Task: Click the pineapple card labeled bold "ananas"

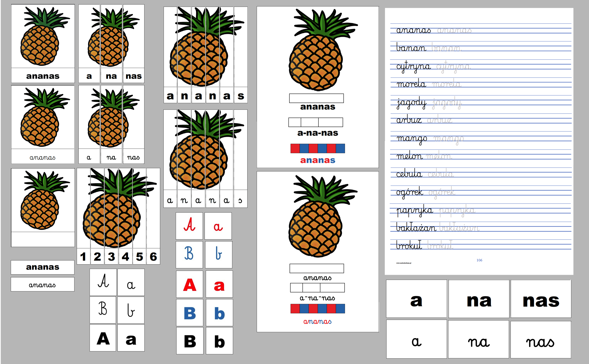Action: pos(43,43)
